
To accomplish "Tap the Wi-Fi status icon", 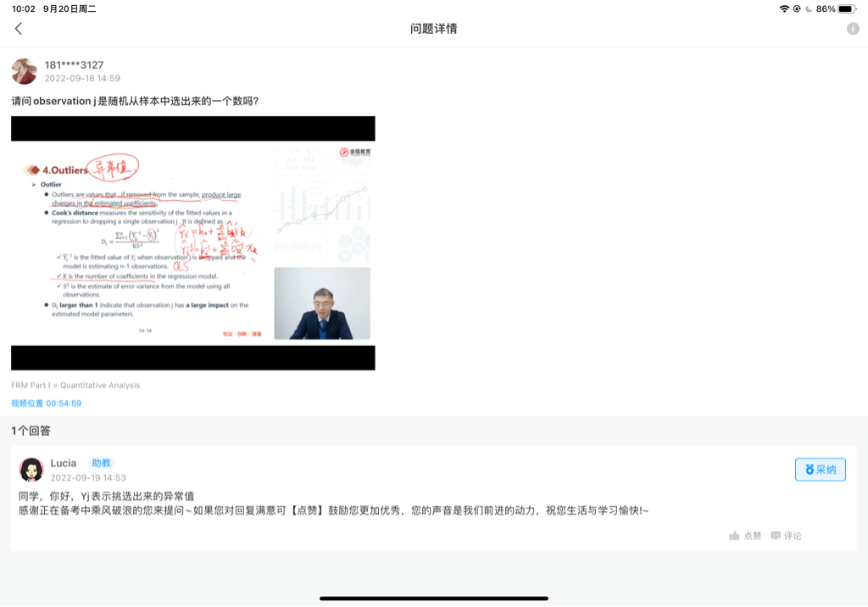I will coord(784,8).
